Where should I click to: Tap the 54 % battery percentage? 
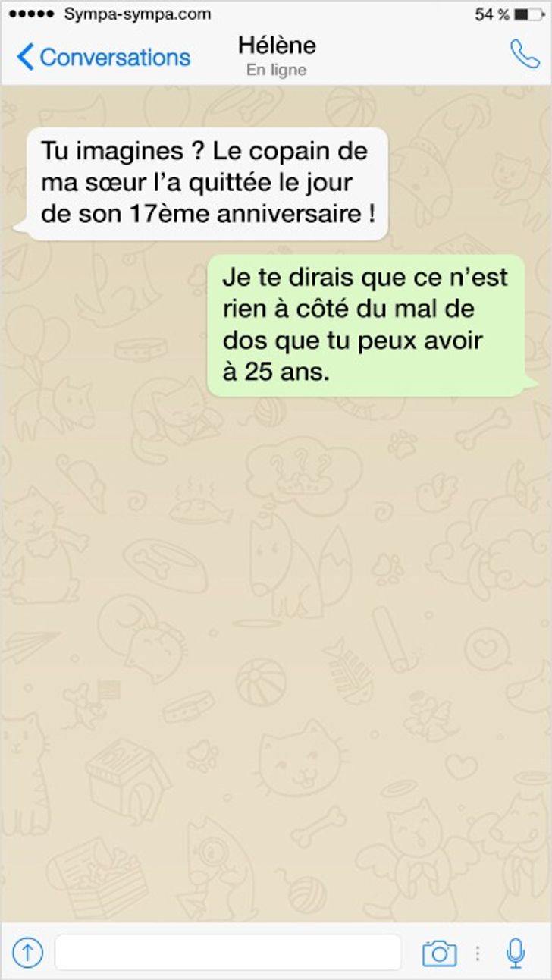click(492, 14)
